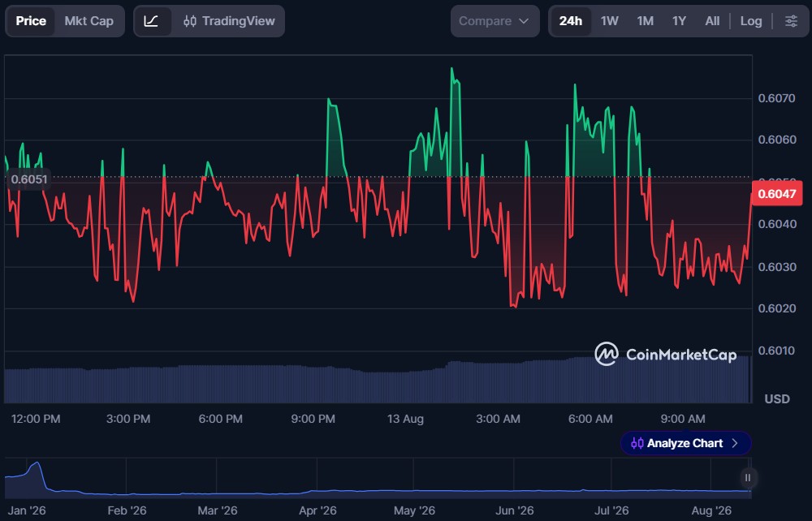The image size is (812, 521).
Task: Select the Price tab
Action: (31, 21)
